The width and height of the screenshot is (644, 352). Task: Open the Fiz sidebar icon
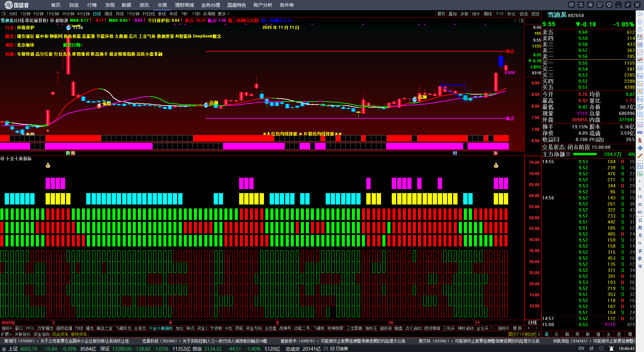point(640,99)
